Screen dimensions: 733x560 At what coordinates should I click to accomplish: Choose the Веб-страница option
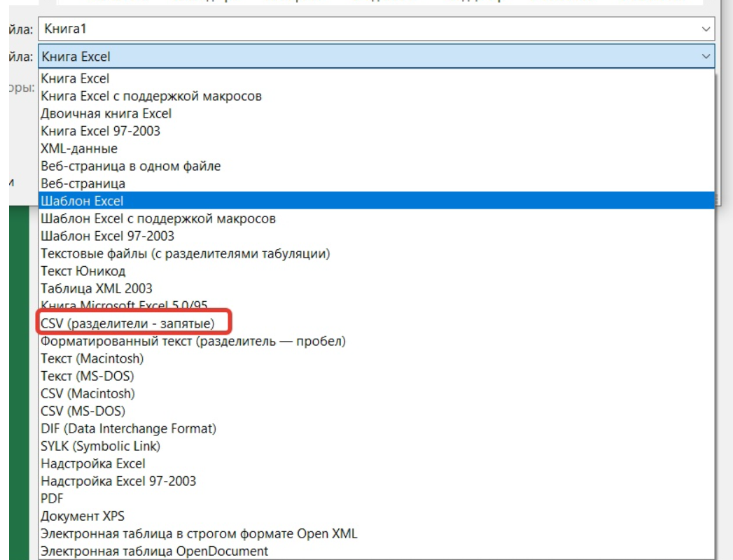coord(377,183)
